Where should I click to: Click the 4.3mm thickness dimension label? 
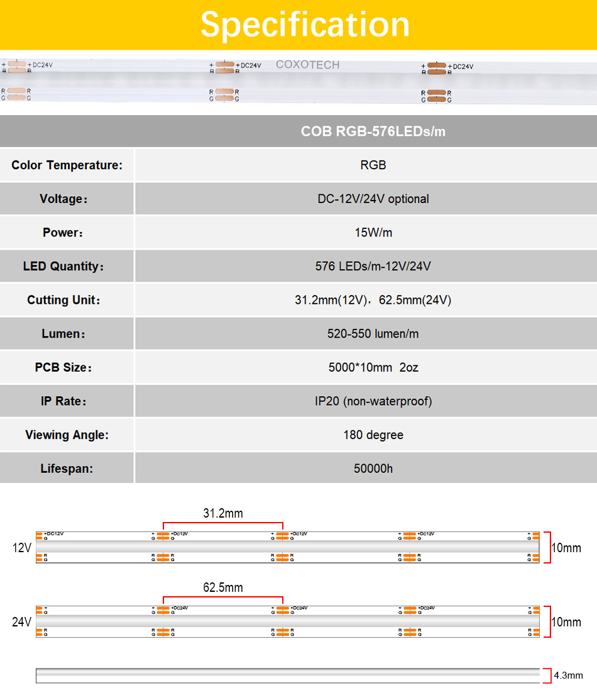pos(568,675)
